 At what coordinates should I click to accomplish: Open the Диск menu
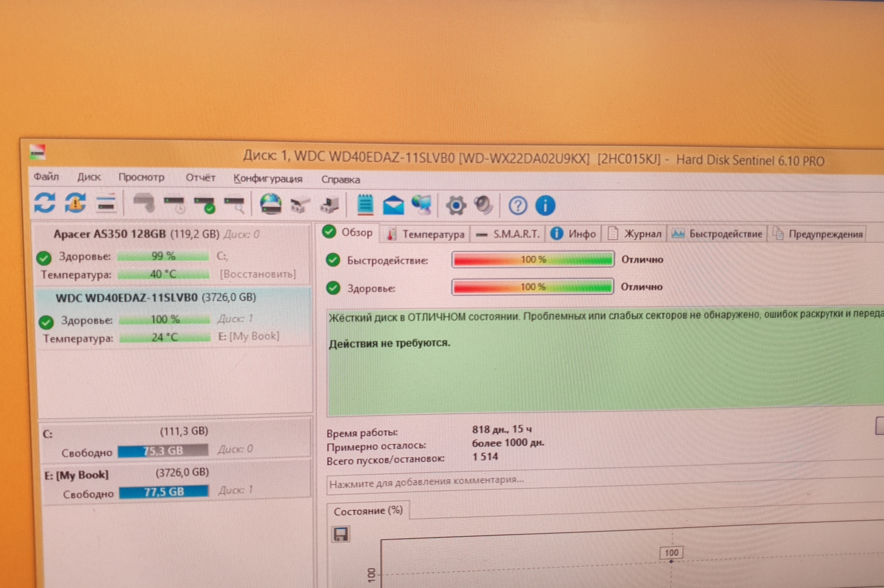coord(88,177)
